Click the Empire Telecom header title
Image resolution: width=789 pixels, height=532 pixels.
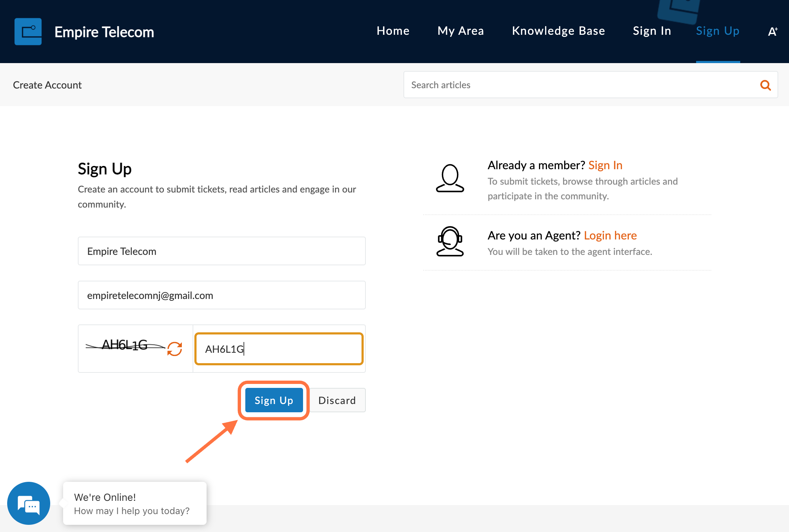click(x=104, y=32)
